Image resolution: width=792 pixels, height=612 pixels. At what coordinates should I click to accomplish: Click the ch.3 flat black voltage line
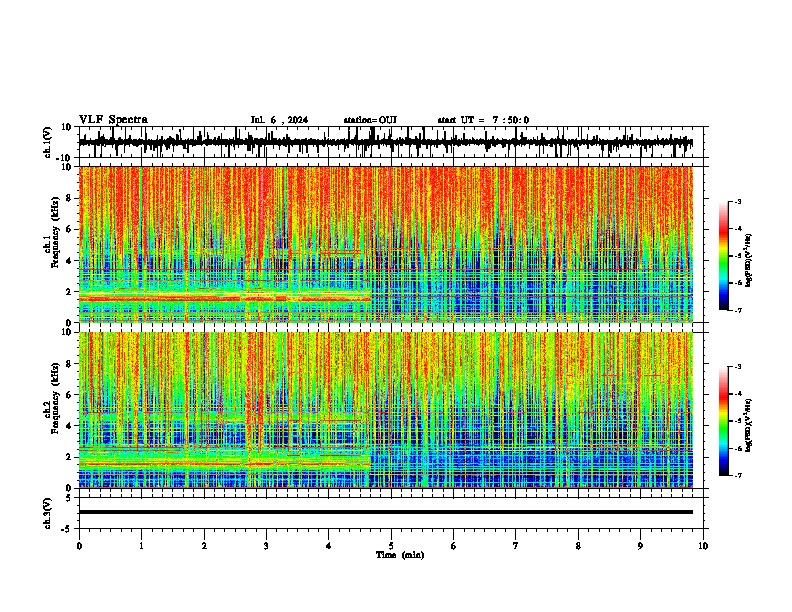click(x=385, y=512)
